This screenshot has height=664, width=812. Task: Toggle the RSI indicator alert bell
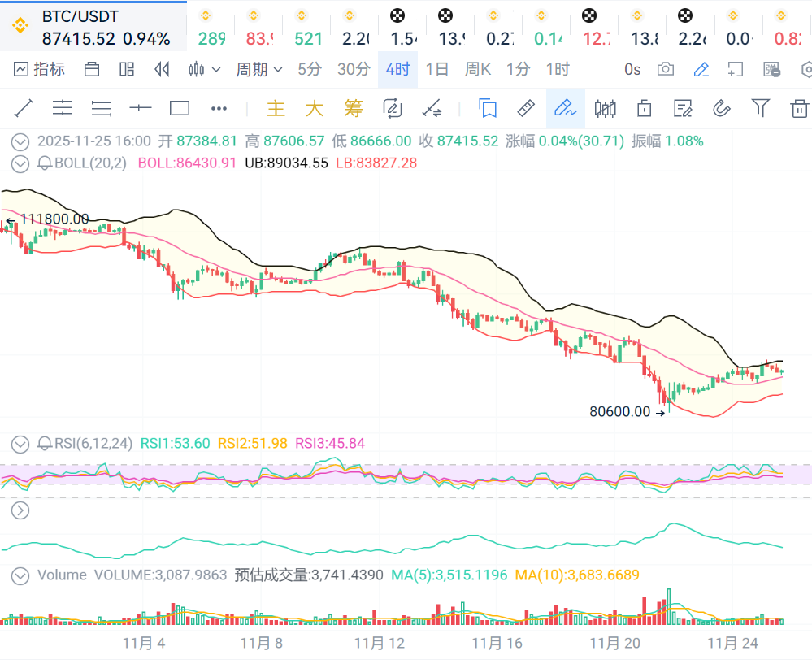pyautogui.click(x=45, y=444)
